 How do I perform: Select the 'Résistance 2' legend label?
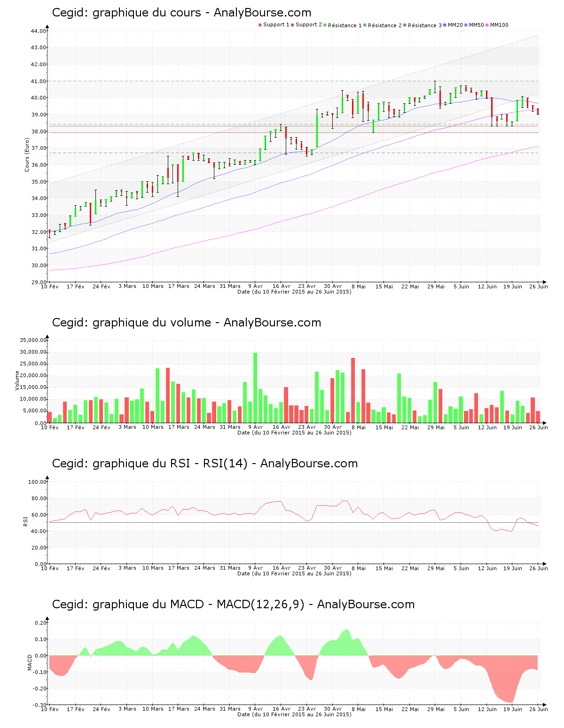click(x=385, y=25)
